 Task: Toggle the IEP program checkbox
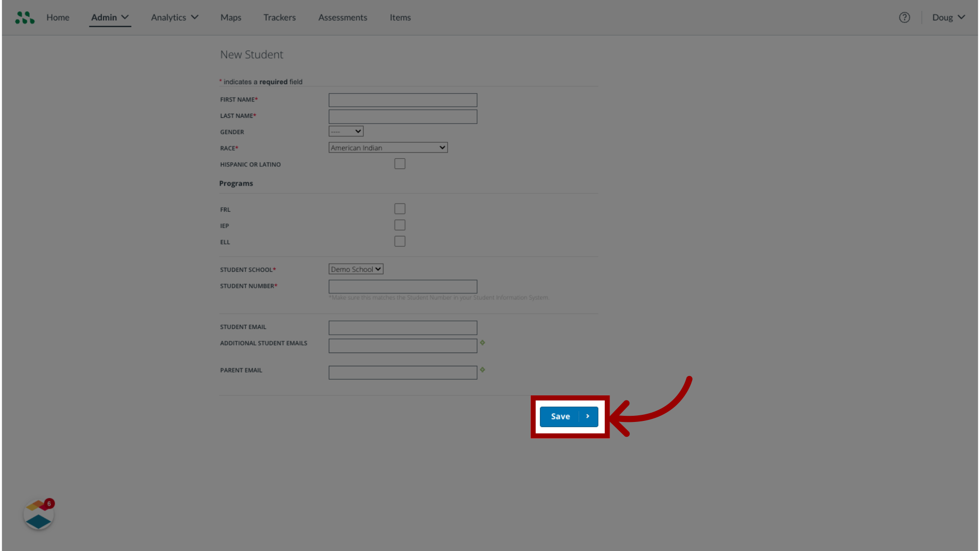pyautogui.click(x=400, y=225)
